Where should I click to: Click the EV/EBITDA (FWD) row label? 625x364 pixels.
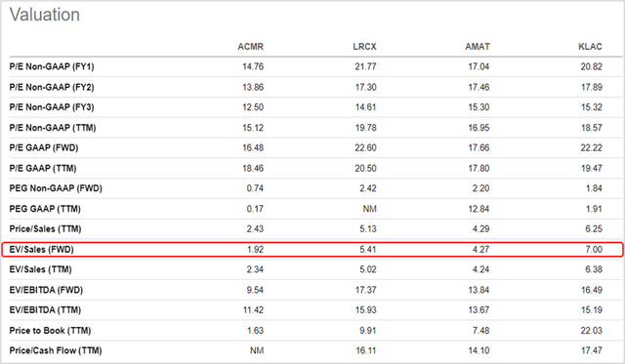tap(46, 290)
